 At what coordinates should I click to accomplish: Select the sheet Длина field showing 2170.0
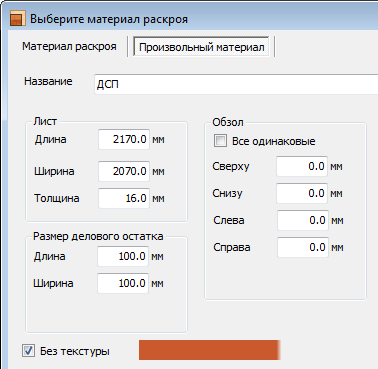point(124,139)
